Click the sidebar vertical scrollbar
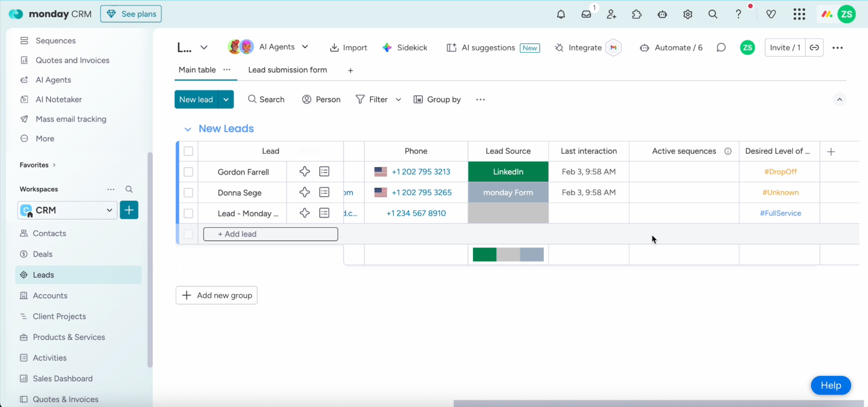This screenshot has width=868, height=407. [x=150, y=260]
